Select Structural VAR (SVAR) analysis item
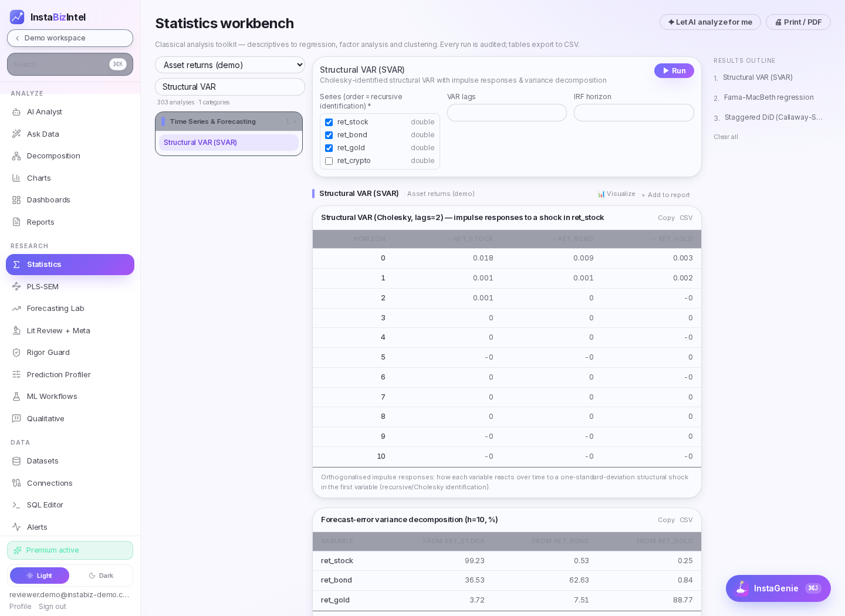 pos(229,143)
